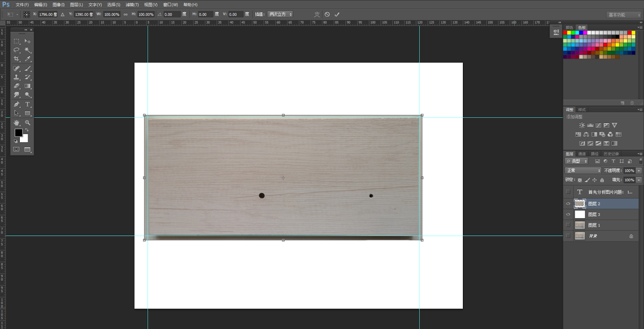Open the 插值 interpolation dropdown
Screen dimensions: 644x329
[x=280, y=14]
